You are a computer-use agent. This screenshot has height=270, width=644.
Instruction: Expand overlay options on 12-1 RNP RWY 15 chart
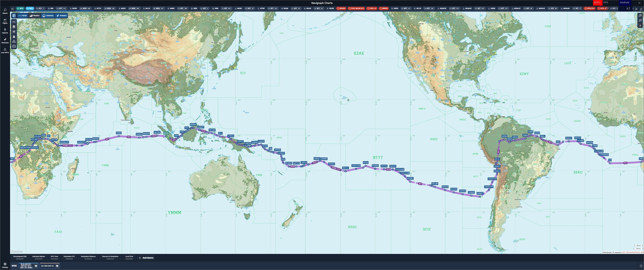point(57,266)
